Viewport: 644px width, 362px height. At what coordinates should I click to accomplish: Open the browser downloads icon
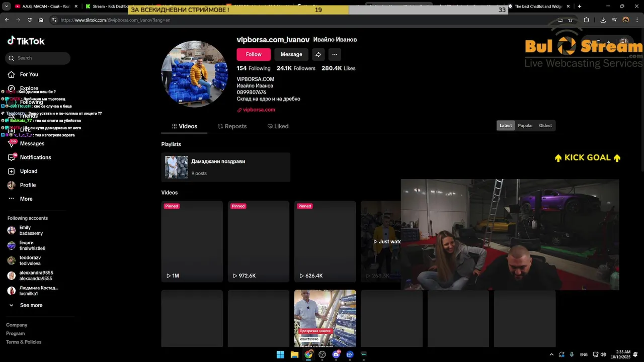(603, 20)
